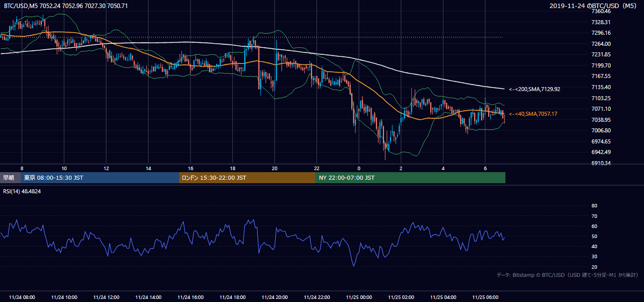Click hour label 14 under price chart

click(148, 168)
